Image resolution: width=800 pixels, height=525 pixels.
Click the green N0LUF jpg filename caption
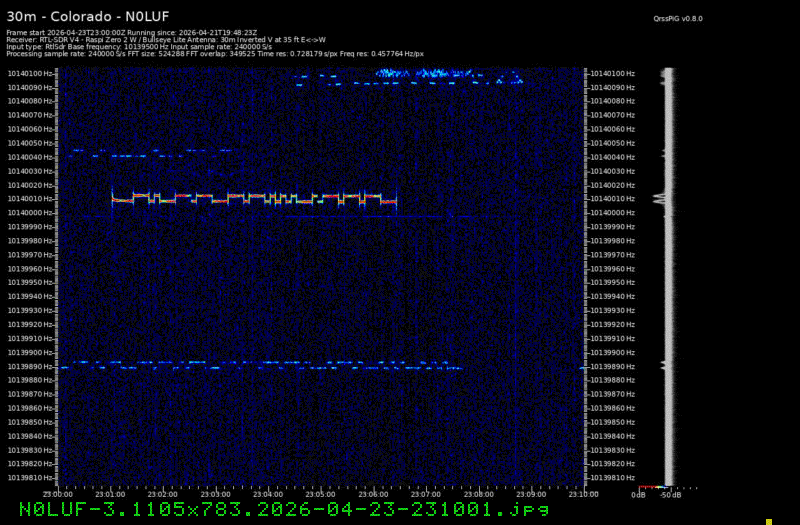click(284, 510)
